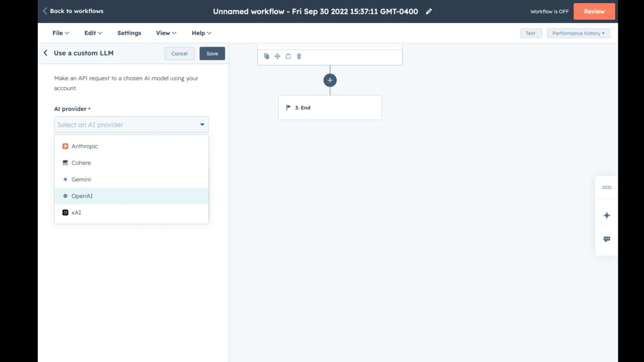Image resolution: width=644 pixels, height=362 pixels.
Task: Choose OpenAI as the AI provider
Action: pyautogui.click(x=132, y=196)
